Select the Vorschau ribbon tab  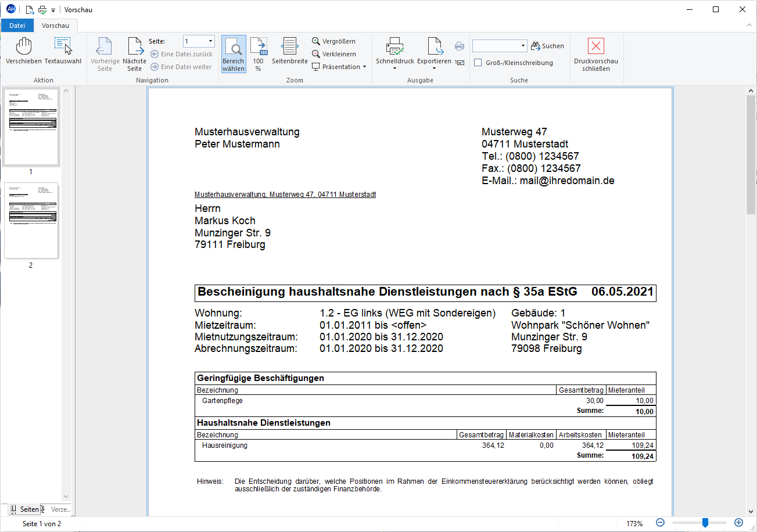click(56, 26)
